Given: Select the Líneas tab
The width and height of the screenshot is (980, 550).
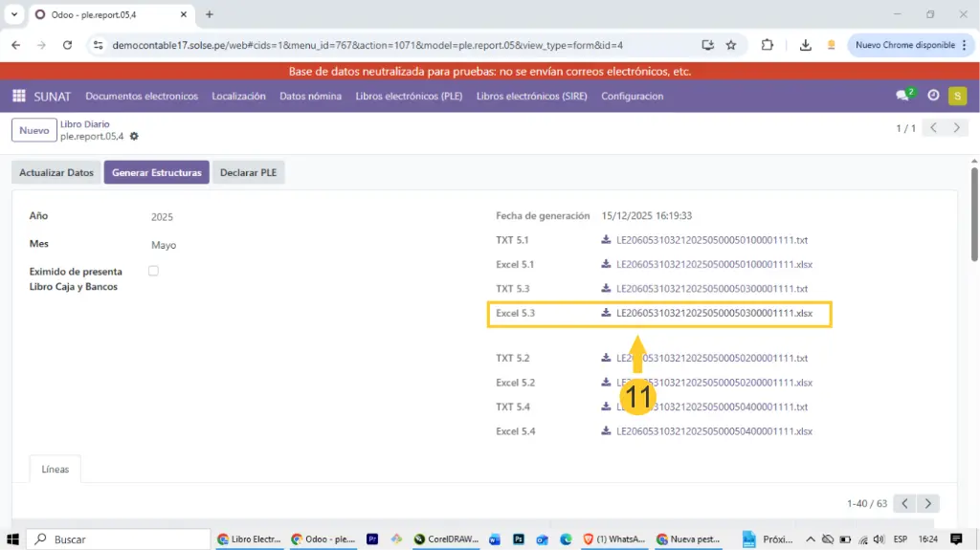Looking at the screenshot, I should click(x=55, y=469).
